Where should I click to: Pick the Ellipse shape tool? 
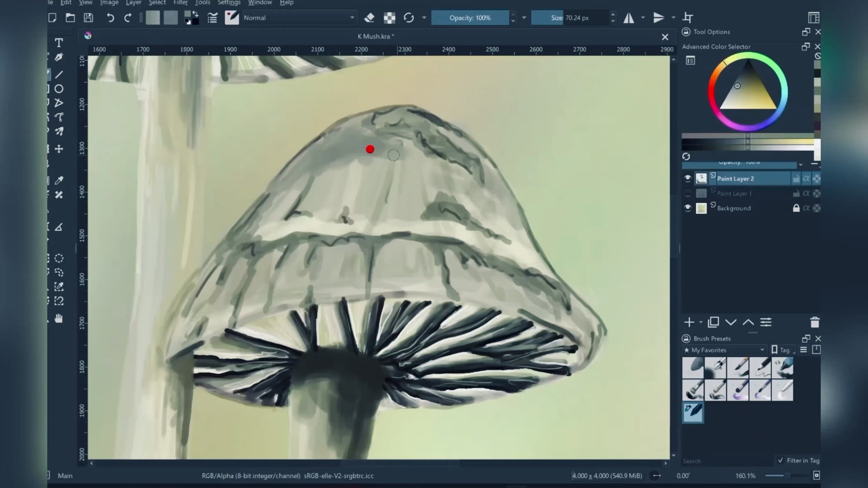(58, 89)
